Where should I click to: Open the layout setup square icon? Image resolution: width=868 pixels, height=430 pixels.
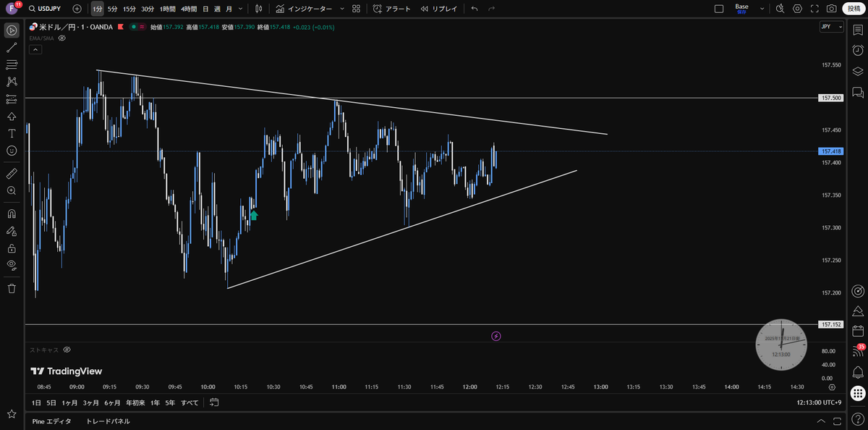[x=719, y=9]
